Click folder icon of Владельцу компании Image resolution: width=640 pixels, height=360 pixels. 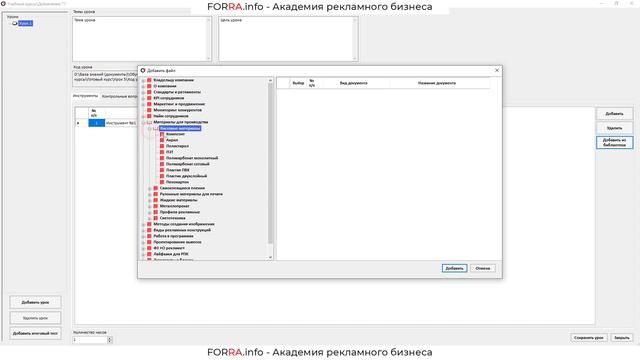click(149, 80)
